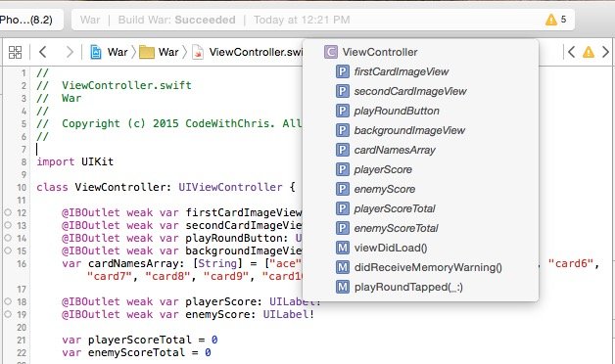Click the "card6" string literal
The image size is (615, 364).
(570, 263)
